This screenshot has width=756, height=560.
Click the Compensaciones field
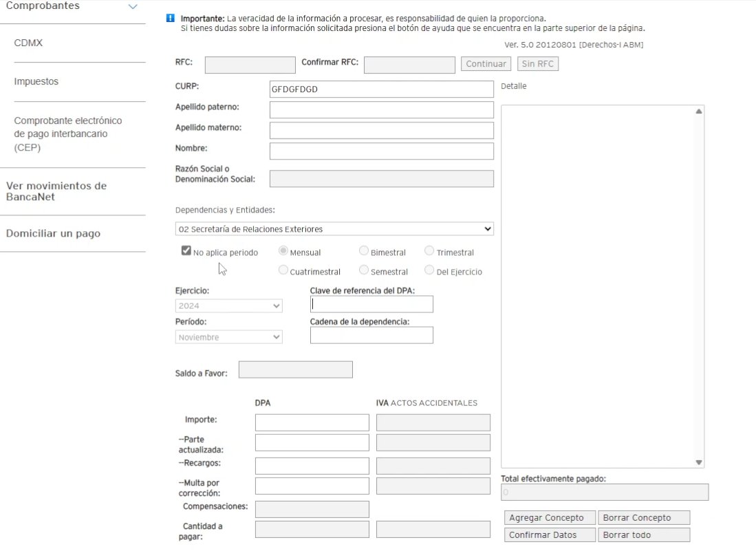(x=312, y=509)
